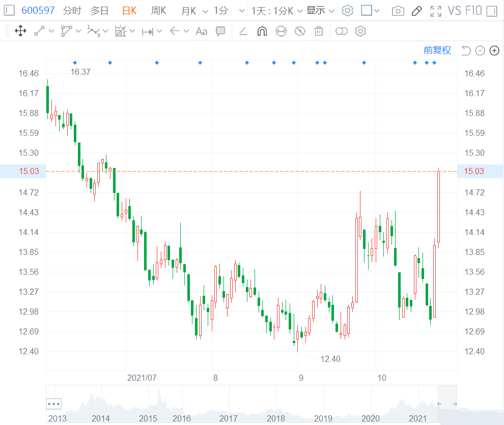Switch to 分时 intraday tab

[71, 11]
